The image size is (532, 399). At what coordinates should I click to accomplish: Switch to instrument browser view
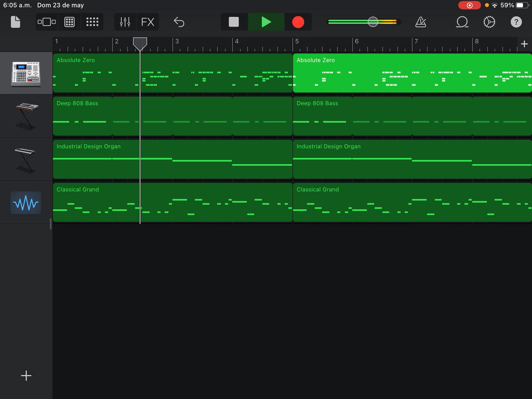[x=47, y=22]
